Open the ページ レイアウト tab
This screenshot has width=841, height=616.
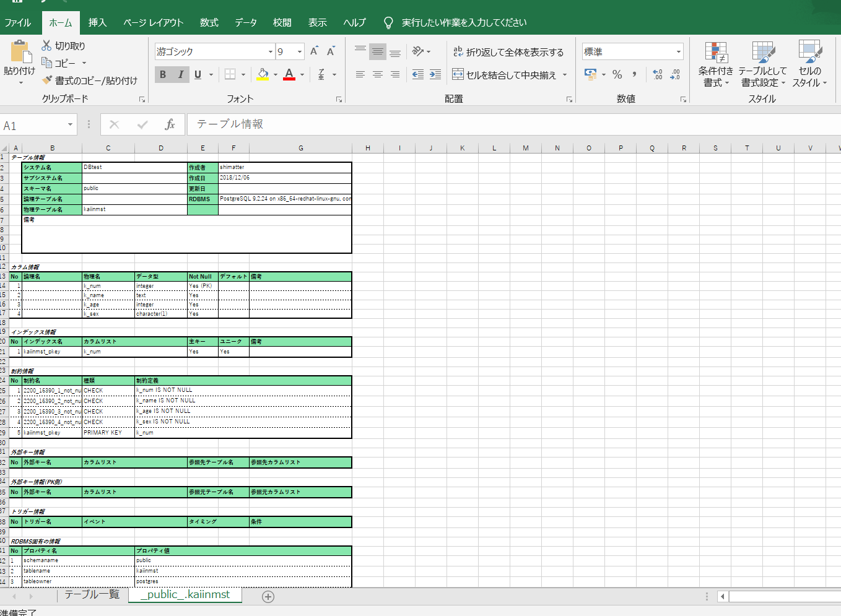(154, 23)
